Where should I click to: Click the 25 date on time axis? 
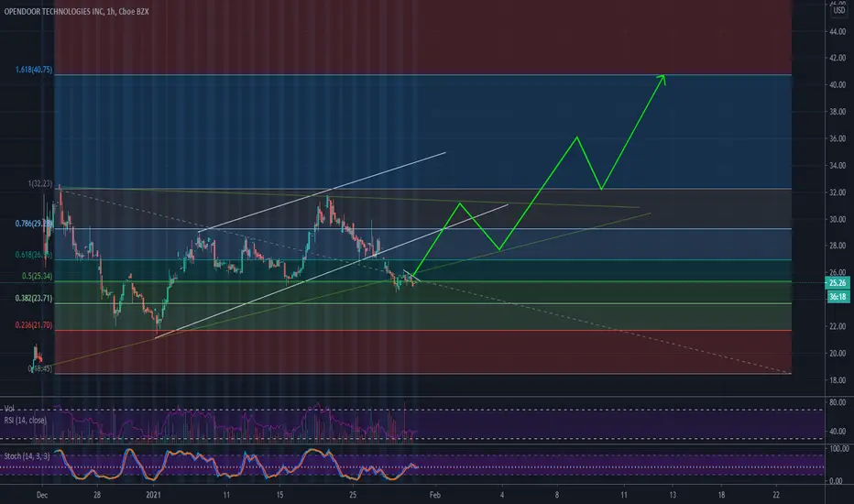click(353, 495)
